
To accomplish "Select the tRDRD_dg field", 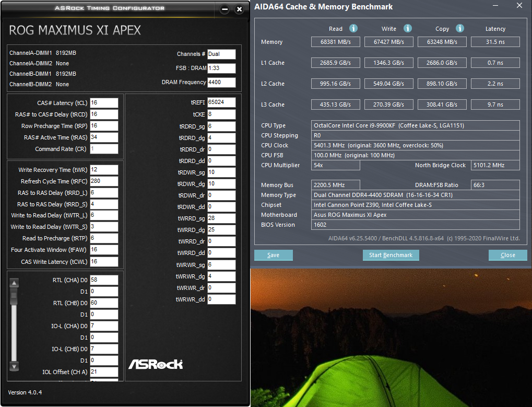I will coord(221,138).
